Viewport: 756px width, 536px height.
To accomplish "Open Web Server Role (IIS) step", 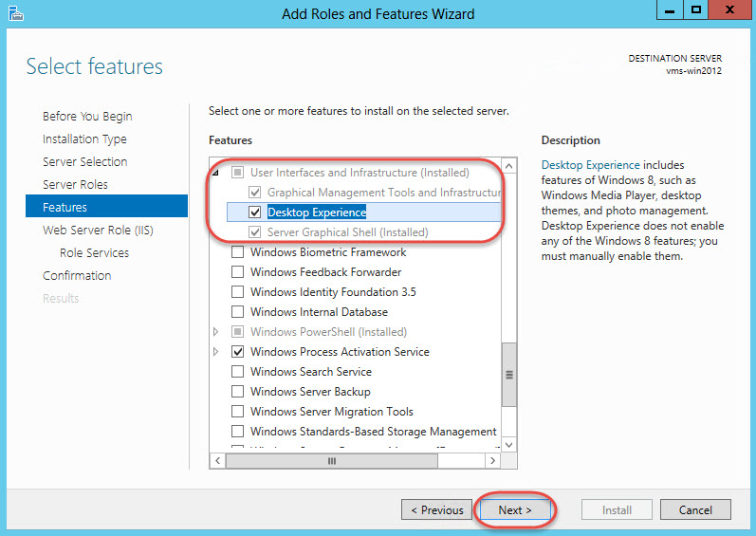I will 98,230.
